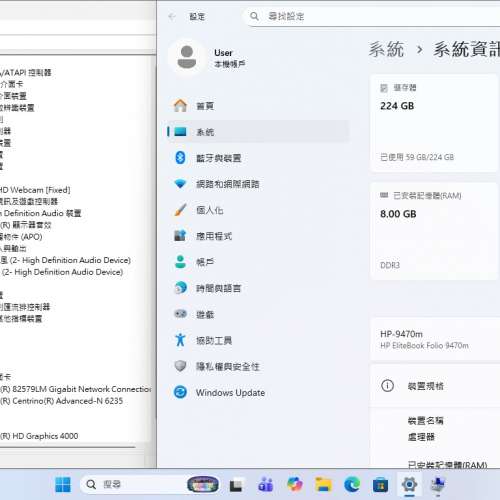Click the paintbrush Personalization icon
The height and width of the screenshot is (500, 500).
pyautogui.click(x=180, y=210)
